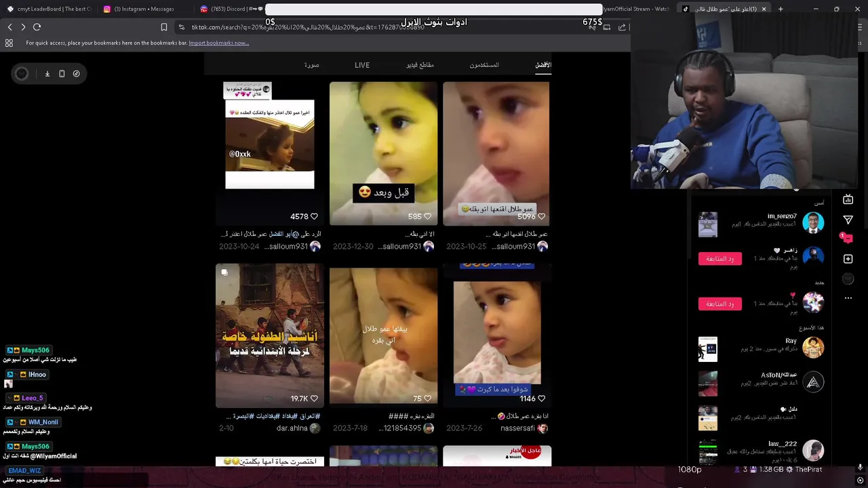
Task: Switch to the cmyt LeaderBoard browser tab
Action: (49, 9)
